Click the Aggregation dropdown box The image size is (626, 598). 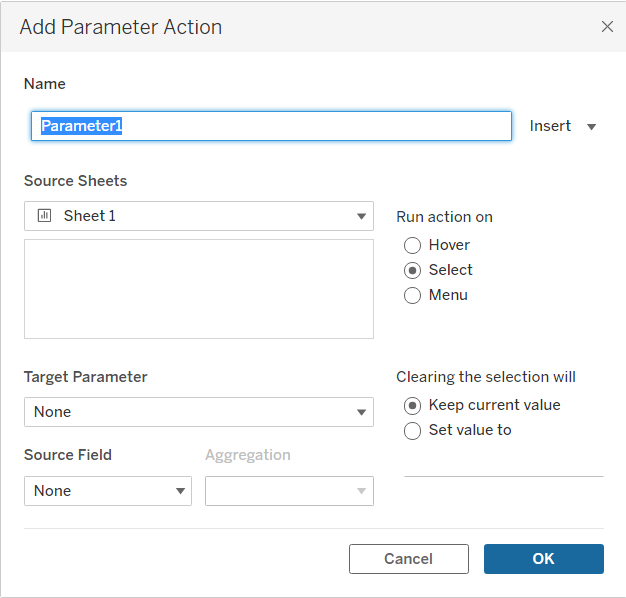click(289, 491)
